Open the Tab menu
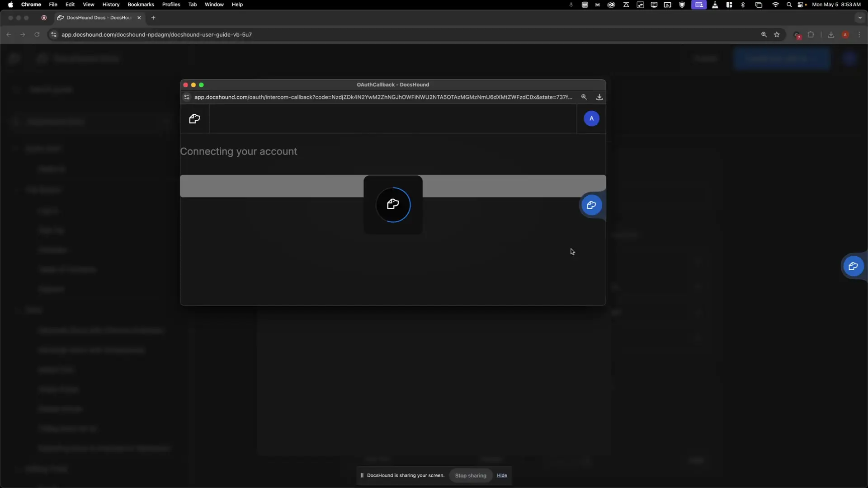The image size is (868, 488). click(x=192, y=5)
